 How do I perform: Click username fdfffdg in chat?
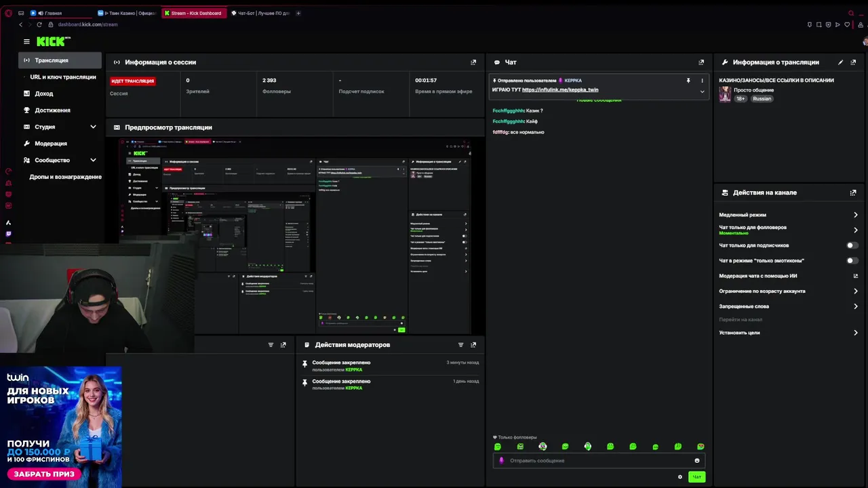[x=500, y=132]
